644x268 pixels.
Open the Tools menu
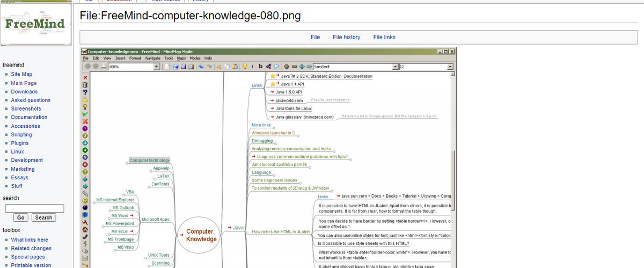[169, 58]
